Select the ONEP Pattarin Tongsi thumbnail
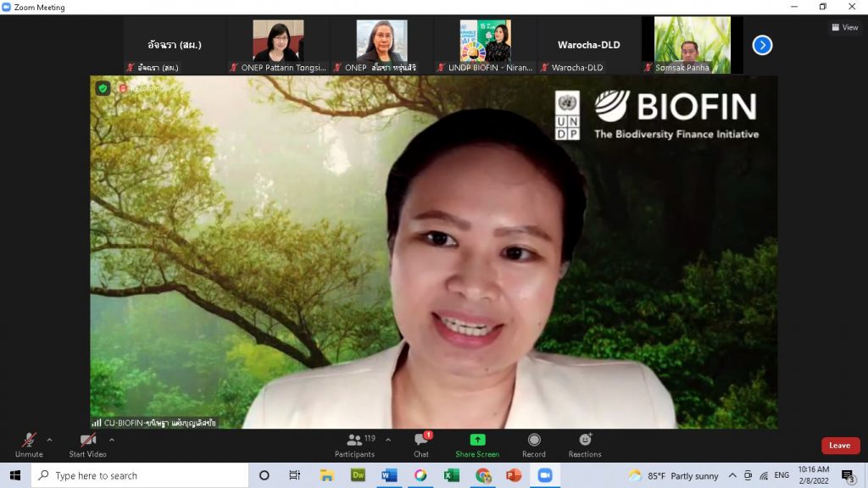868x488 pixels. coord(278,44)
